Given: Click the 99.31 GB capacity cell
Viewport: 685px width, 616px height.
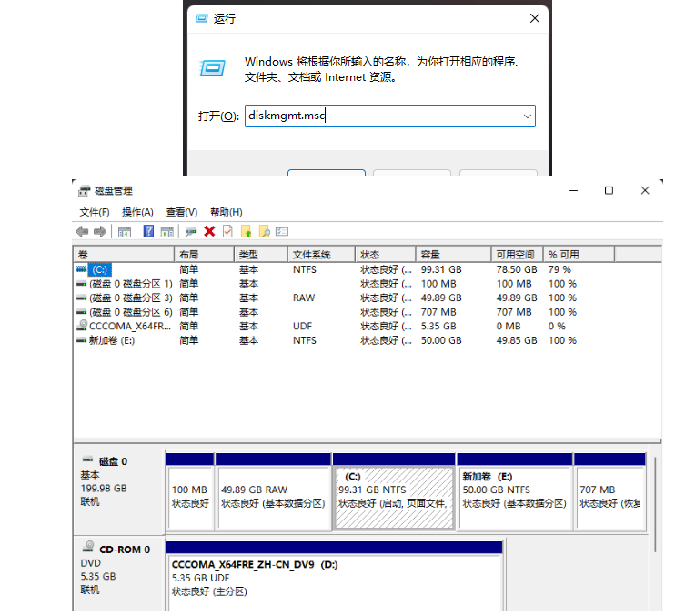Looking at the screenshot, I should 441,269.
